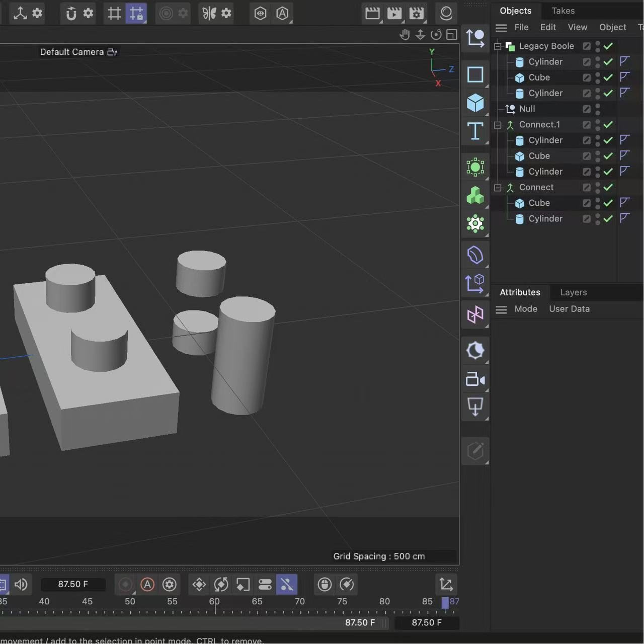Click the frame field showing 87.50 F

73,584
